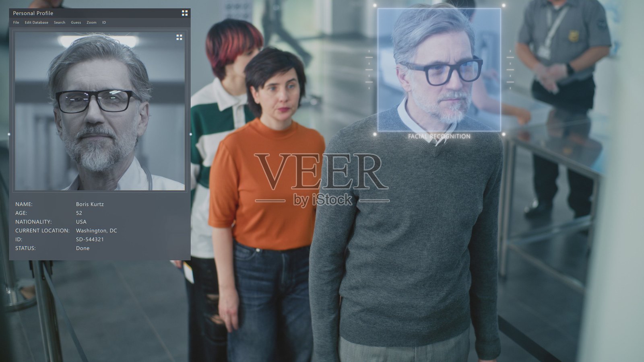
Task: Click the Done status value
Action: pyautogui.click(x=83, y=248)
